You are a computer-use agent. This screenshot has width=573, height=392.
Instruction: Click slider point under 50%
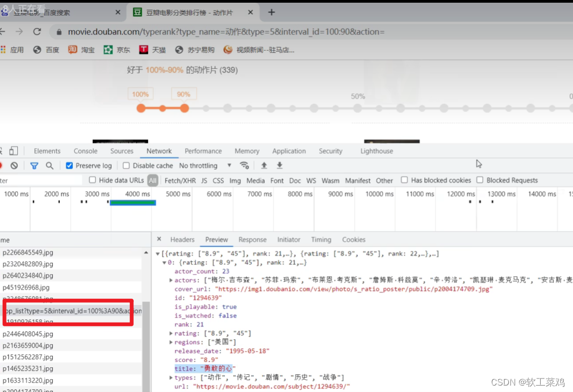(357, 108)
